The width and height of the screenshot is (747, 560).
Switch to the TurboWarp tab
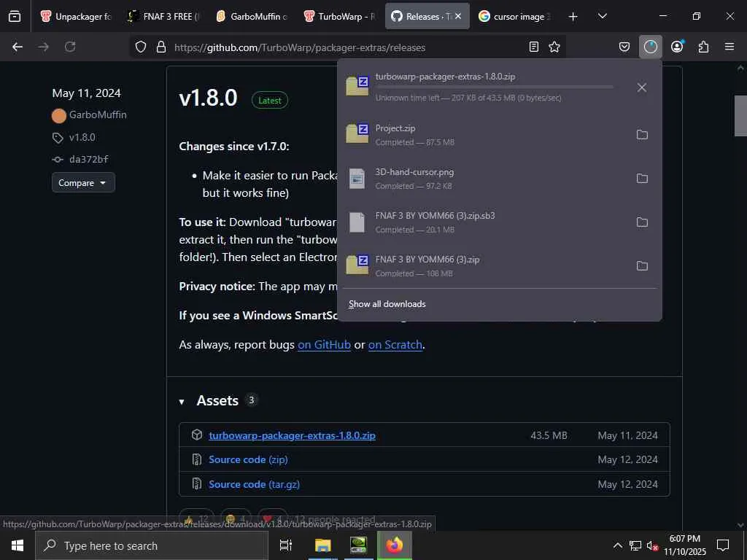[340, 17]
